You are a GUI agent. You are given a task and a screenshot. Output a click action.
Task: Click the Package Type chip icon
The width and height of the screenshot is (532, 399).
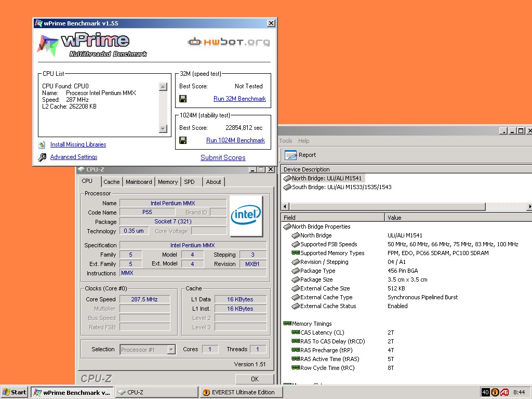pyautogui.click(x=296, y=271)
